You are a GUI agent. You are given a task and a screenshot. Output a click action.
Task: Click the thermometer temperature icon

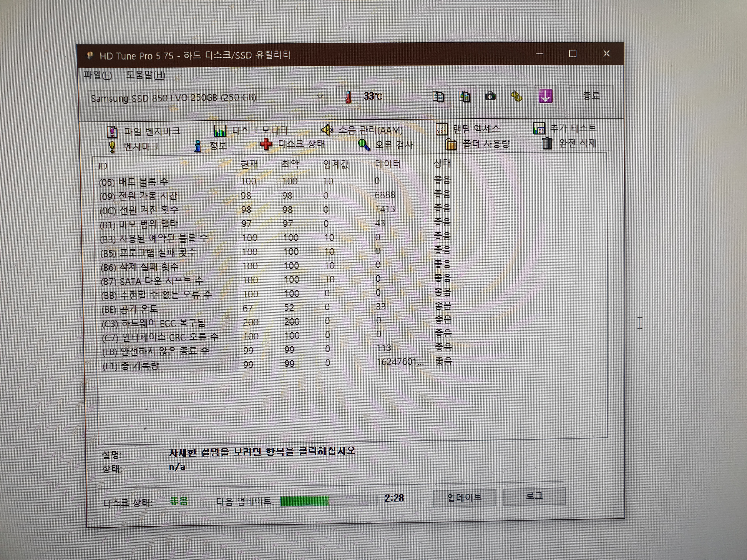click(348, 97)
